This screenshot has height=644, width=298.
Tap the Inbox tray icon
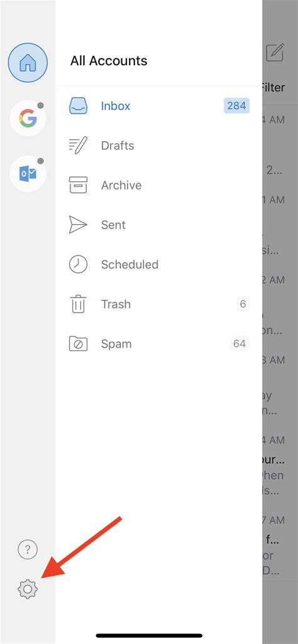pos(78,106)
